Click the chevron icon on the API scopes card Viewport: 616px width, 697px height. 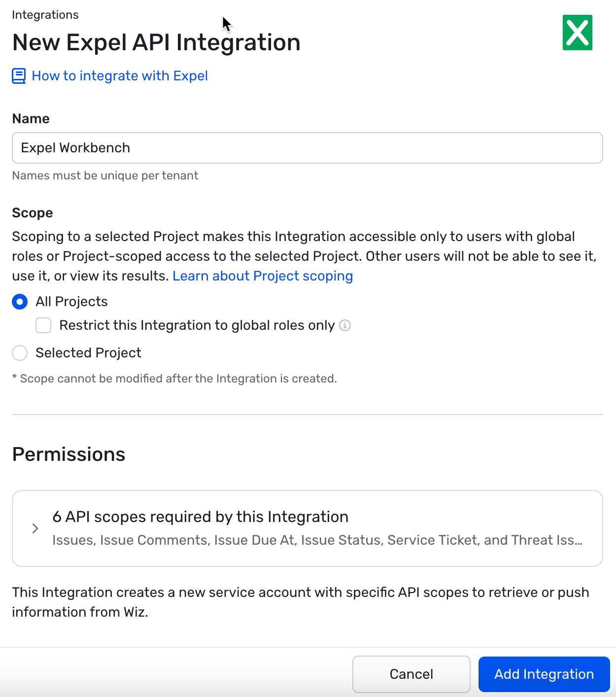(x=35, y=528)
